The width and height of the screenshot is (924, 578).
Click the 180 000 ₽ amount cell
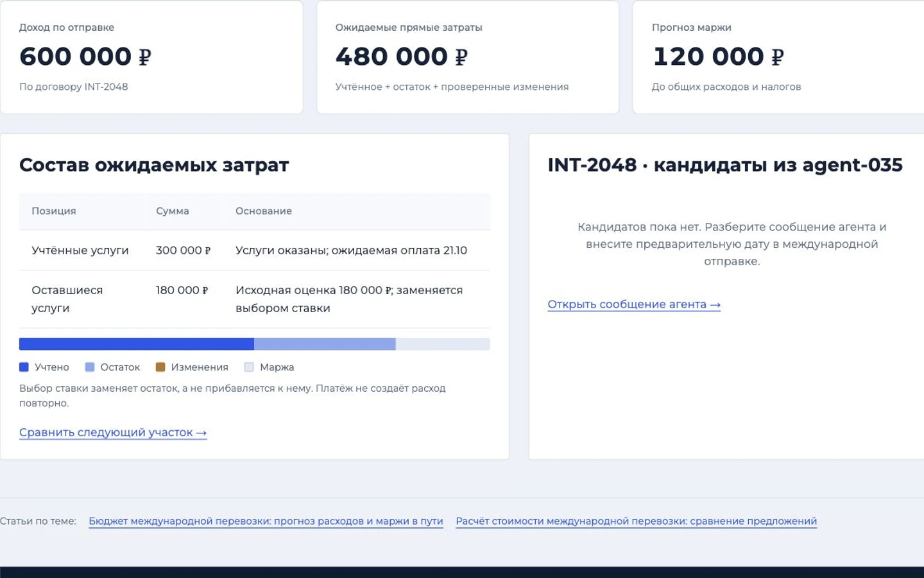(182, 290)
